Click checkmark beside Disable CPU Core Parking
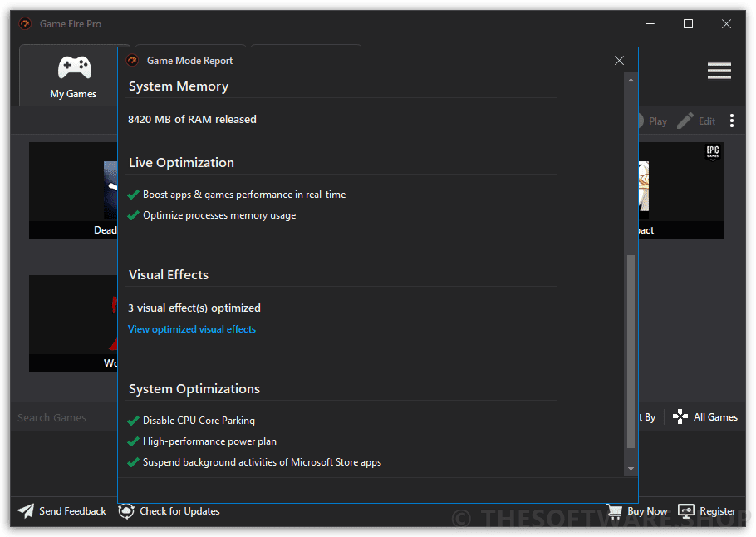This screenshot has width=756, height=537. click(x=133, y=421)
